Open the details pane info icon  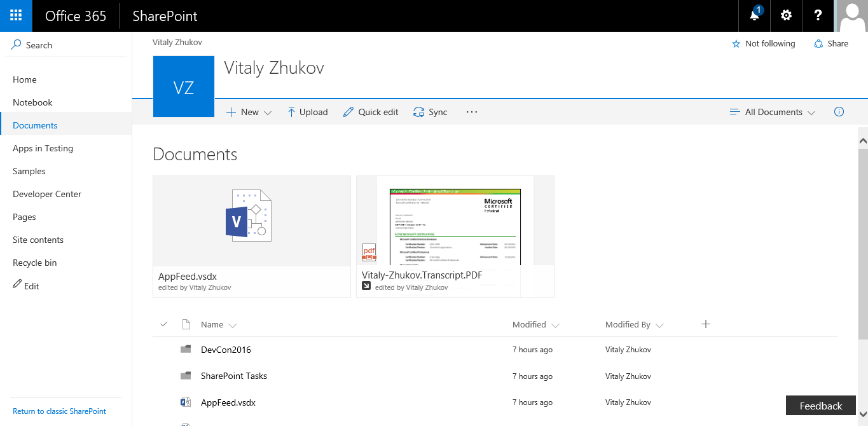pyautogui.click(x=839, y=112)
